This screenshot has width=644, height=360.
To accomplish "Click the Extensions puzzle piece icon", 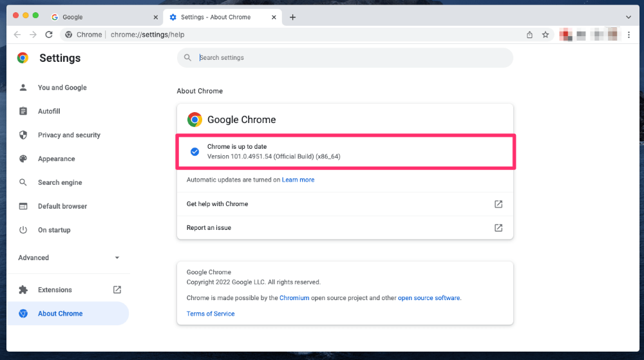I will pyautogui.click(x=23, y=290).
